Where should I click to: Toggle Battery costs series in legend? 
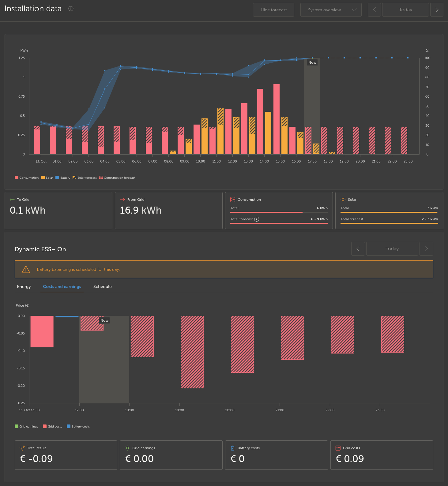(x=78, y=427)
